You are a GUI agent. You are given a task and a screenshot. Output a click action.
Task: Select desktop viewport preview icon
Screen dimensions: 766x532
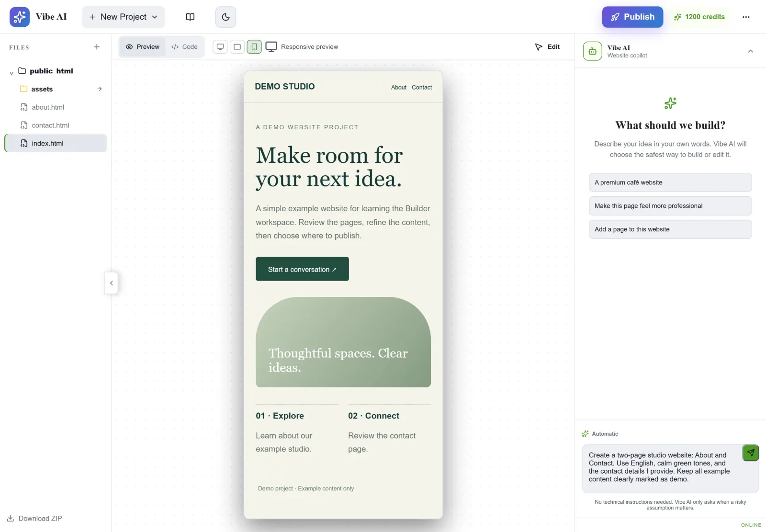pyautogui.click(x=220, y=47)
